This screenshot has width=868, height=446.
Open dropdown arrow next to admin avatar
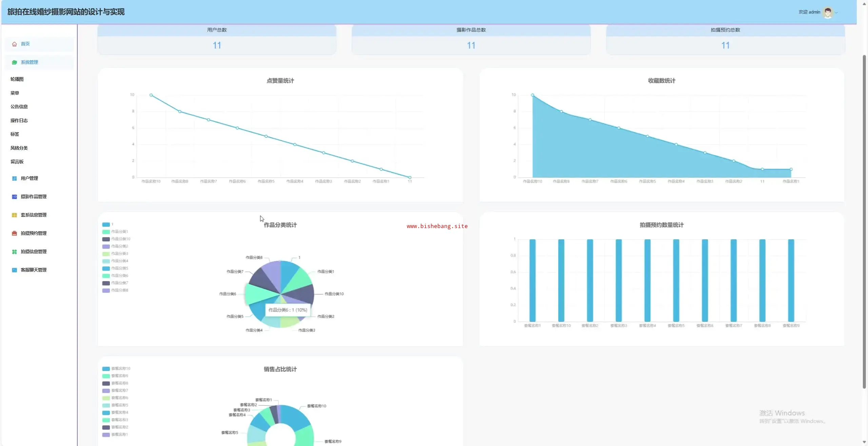(x=836, y=13)
